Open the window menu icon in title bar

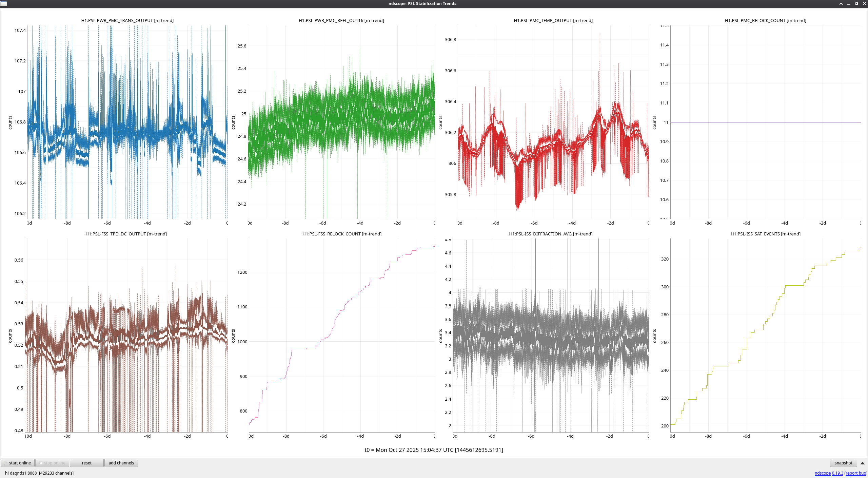tap(4, 3)
